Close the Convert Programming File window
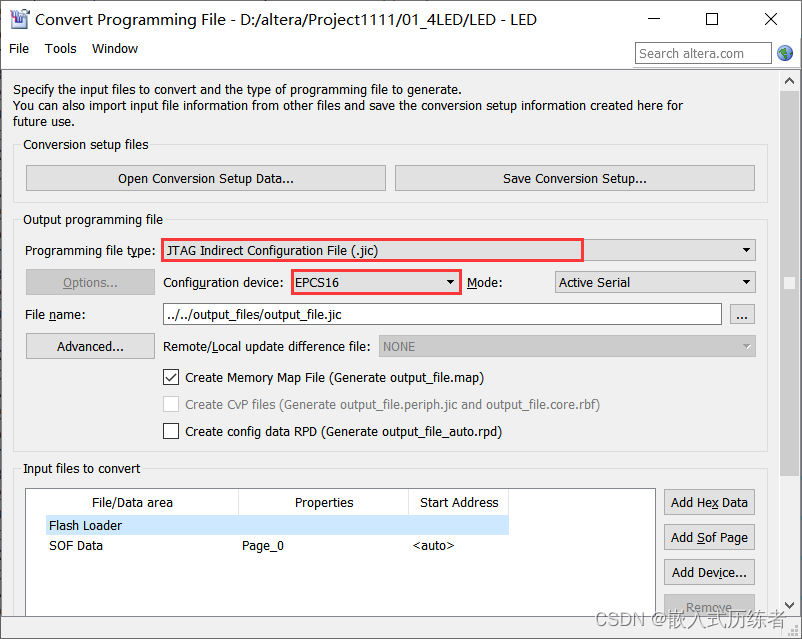The height and width of the screenshot is (639, 802). coord(770,19)
